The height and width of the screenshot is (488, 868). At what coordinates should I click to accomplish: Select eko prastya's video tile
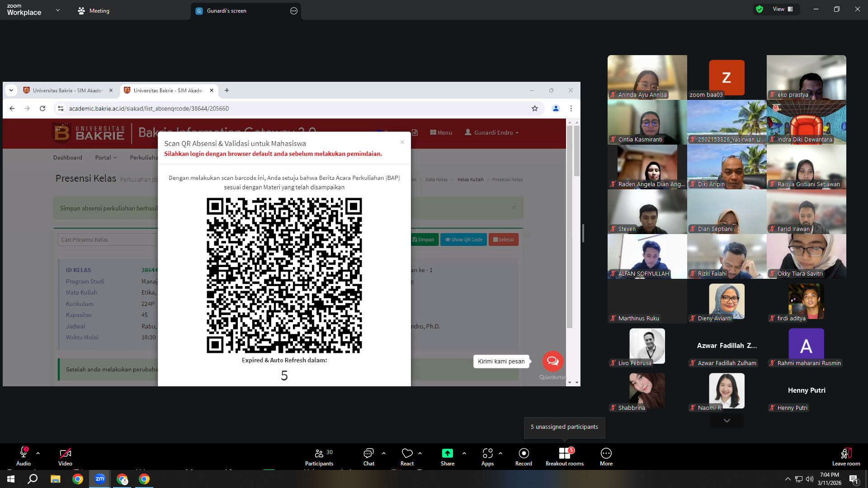[807, 77]
